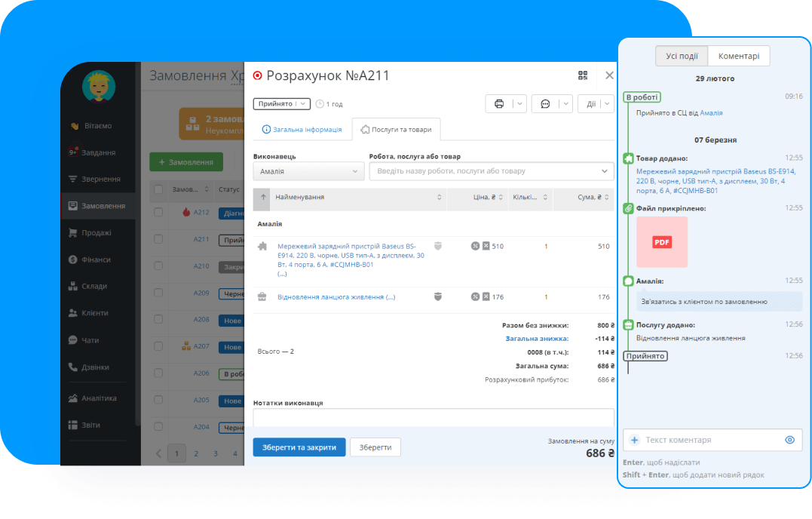This screenshot has width=812, height=519.
Task: Check the box for order A212
Action: pyautogui.click(x=158, y=213)
